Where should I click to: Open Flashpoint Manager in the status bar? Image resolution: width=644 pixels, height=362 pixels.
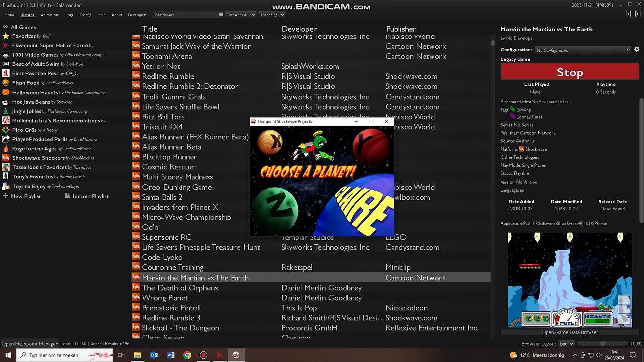(29, 344)
